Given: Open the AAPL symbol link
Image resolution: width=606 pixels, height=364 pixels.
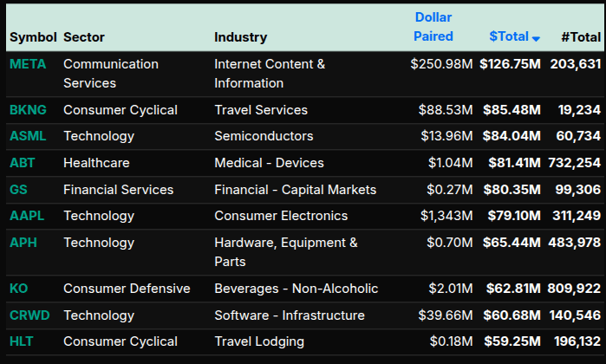Looking at the screenshot, I should (x=27, y=216).
